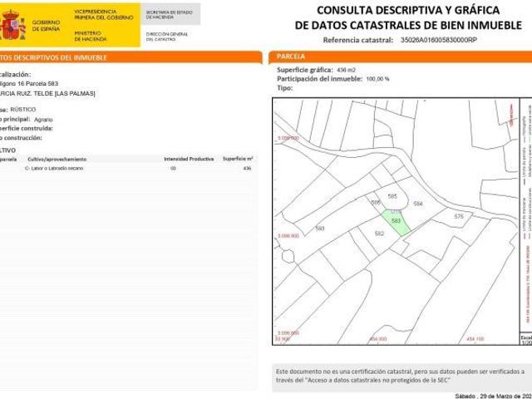Screen dimensions: 532x399
Task: Click the "CONSULTA DESCRIPTIVA Y GRÁFICA" title line
Action: click(408, 10)
